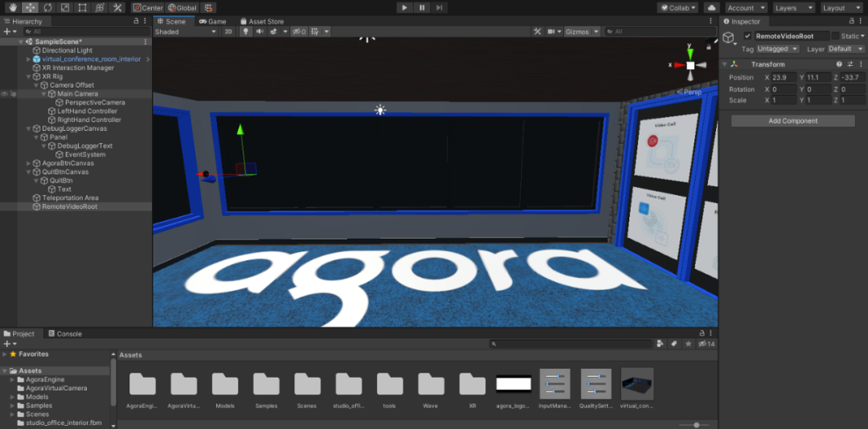868x429 pixels.
Task: Toggle scene grid visibility icon
Action: coord(314,31)
